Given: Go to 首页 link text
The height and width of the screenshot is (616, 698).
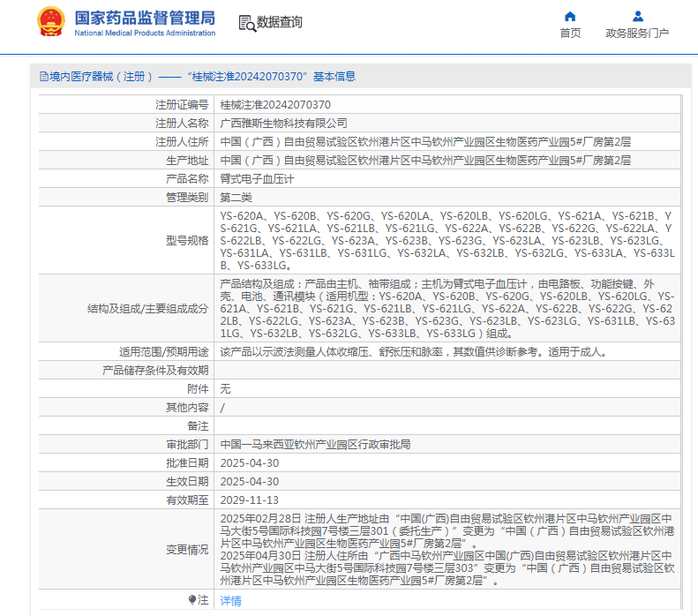Looking at the screenshot, I should pos(570,34).
